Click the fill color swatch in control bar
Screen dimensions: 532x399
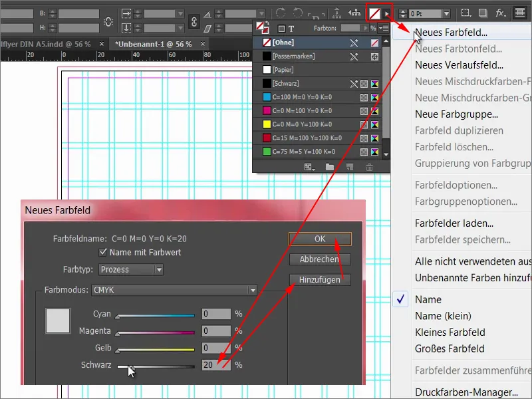coord(374,14)
